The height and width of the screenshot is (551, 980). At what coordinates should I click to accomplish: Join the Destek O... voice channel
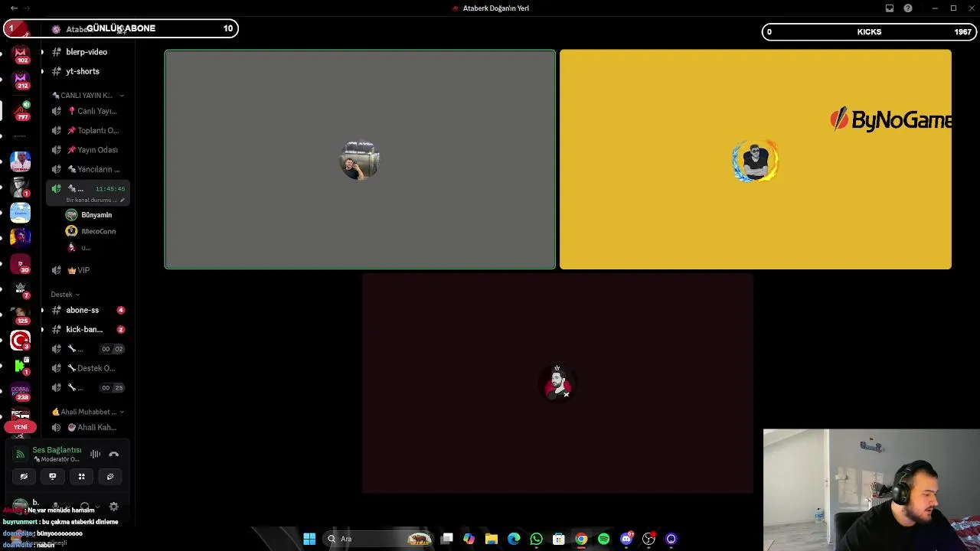click(88, 368)
